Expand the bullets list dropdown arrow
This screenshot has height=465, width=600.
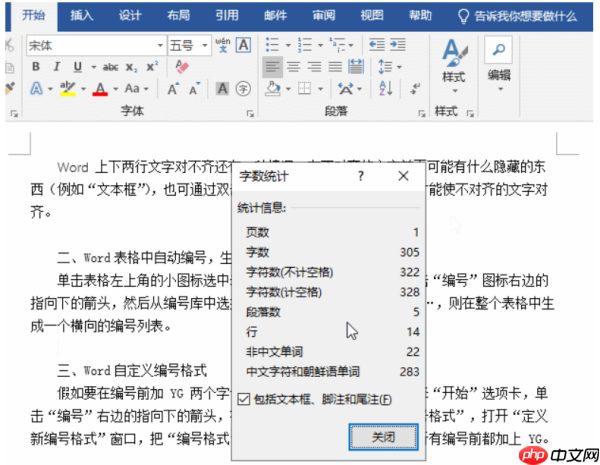point(288,45)
